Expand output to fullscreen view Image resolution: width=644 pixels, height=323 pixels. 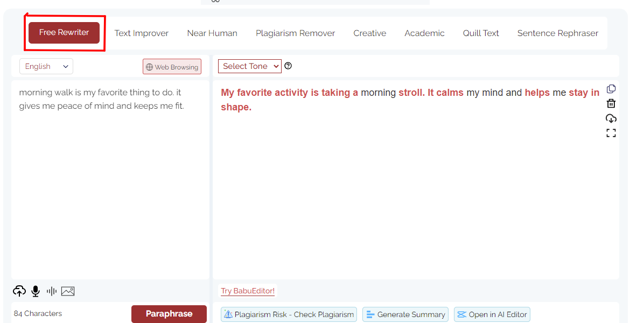click(x=611, y=133)
